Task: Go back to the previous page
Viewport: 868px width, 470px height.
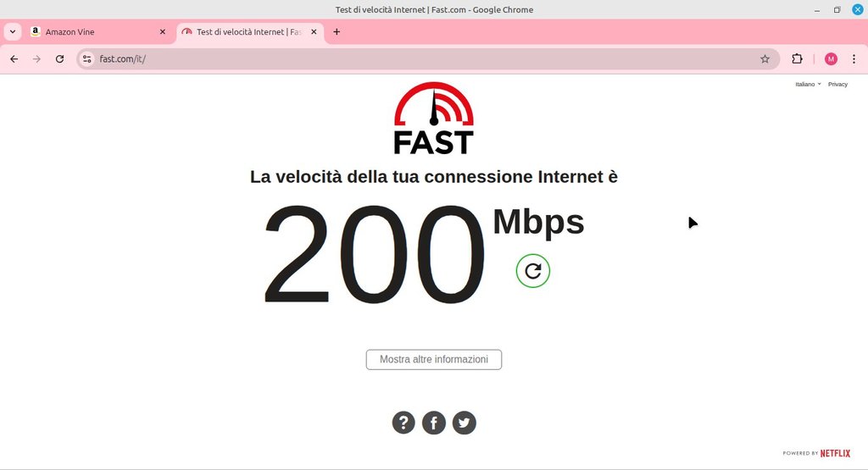Action: (14, 59)
